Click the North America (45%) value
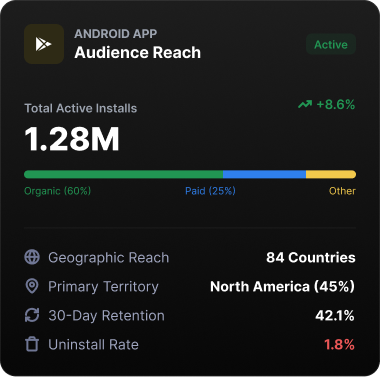 282,287
